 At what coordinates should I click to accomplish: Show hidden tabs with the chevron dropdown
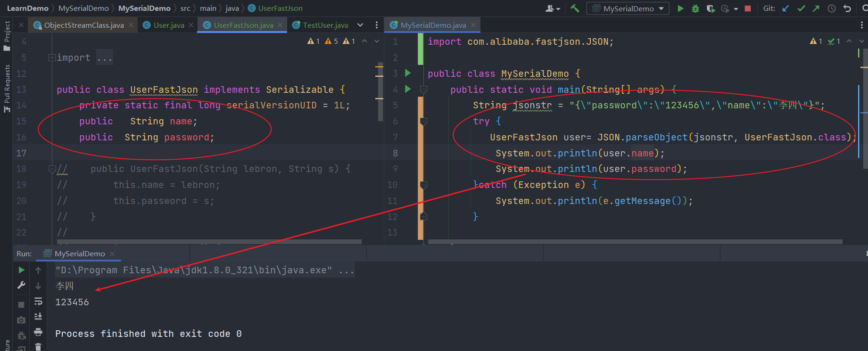pos(360,25)
